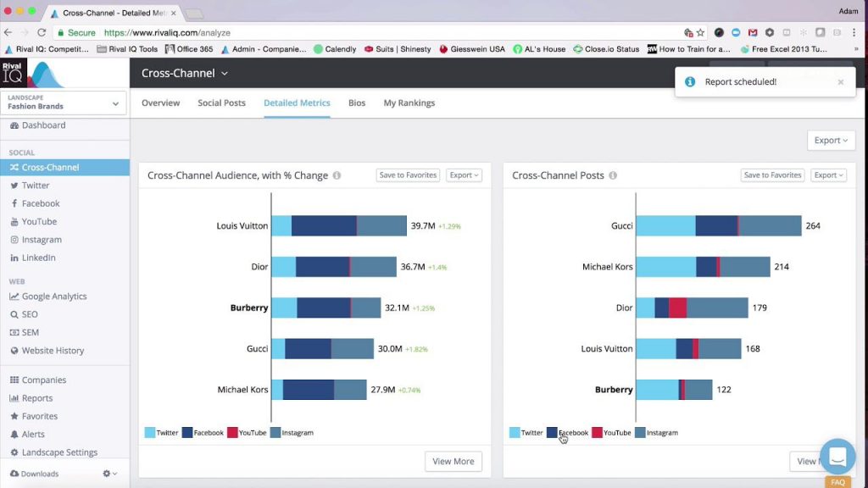Open Export dropdown for Audience chart

pos(464,175)
